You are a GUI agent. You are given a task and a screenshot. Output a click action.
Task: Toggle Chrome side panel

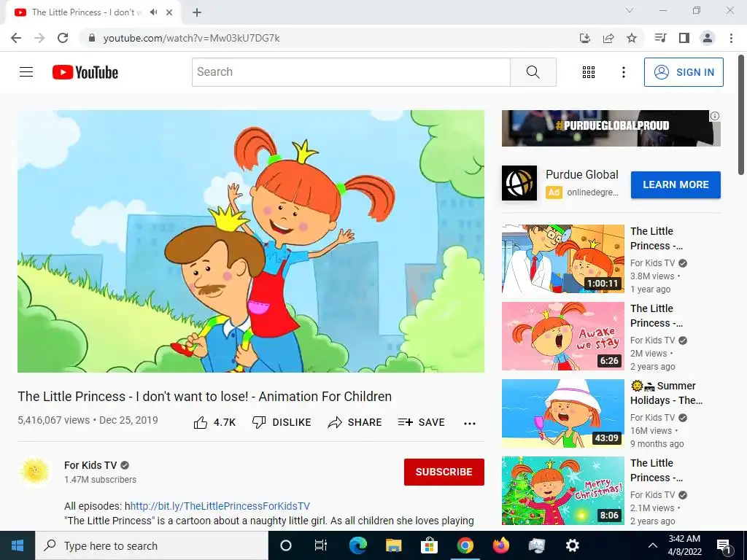pos(684,38)
